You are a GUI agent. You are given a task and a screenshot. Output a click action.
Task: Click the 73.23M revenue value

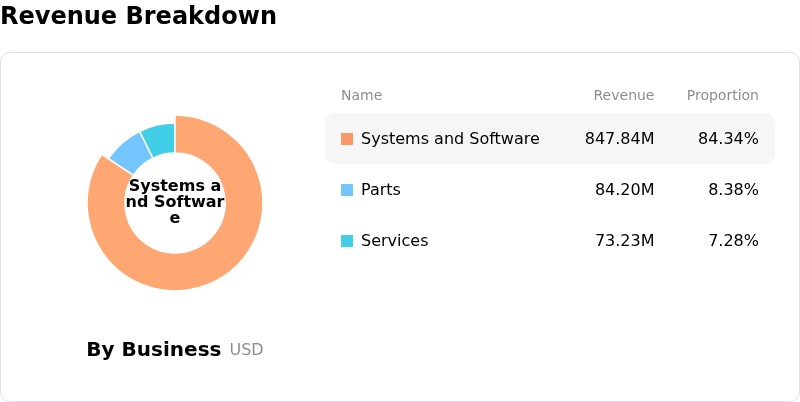pyautogui.click(x=624, y=241)
